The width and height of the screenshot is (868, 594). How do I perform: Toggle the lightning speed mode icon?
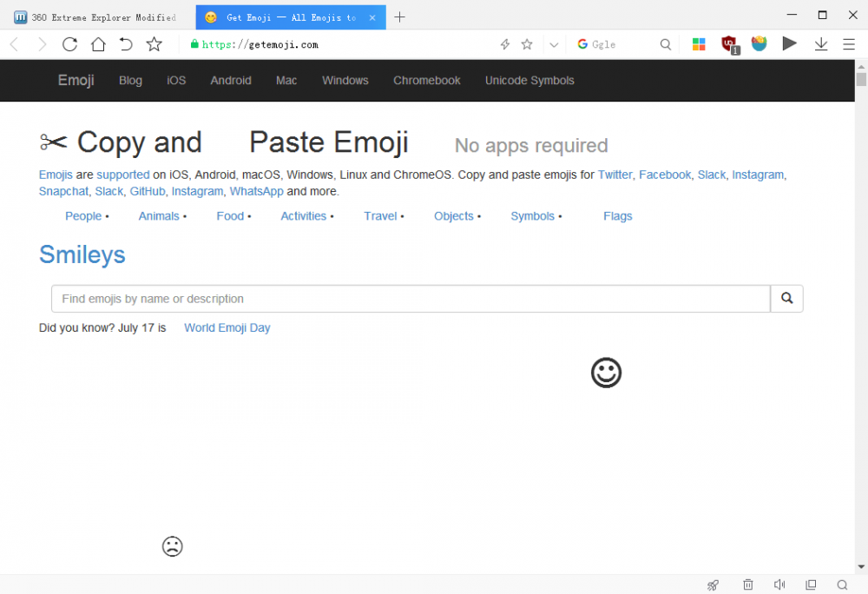pos(504,44)
